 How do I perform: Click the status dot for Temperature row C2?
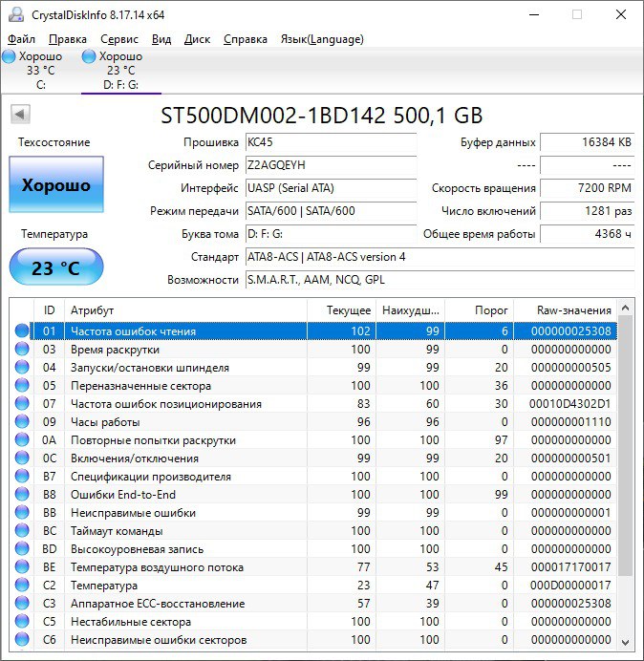click(x=22, y=586)
